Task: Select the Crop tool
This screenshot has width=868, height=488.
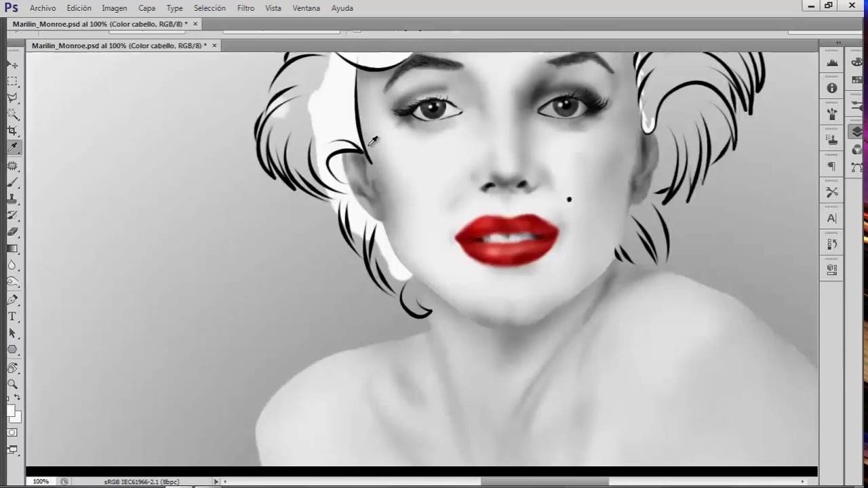Action: (12, 131)
